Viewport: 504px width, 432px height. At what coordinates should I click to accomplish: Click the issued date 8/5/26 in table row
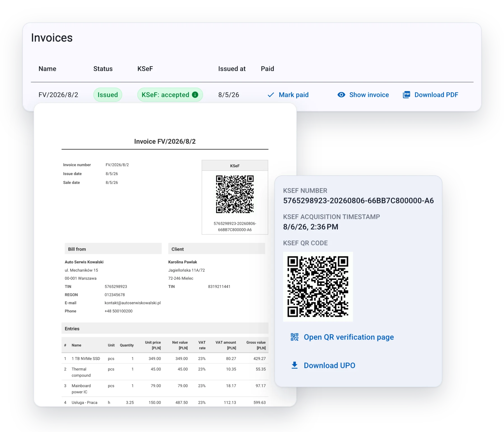click(x=229, y=95)
